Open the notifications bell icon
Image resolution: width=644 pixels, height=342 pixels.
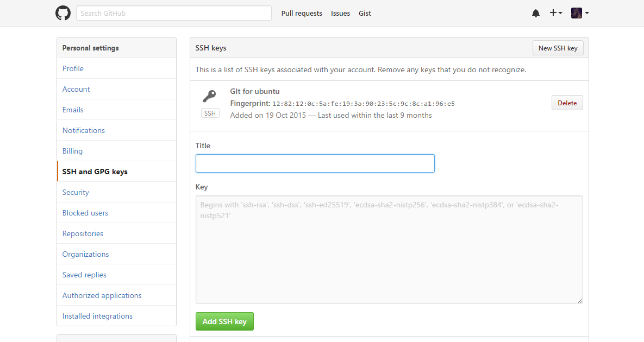click(x=536, y=12)
